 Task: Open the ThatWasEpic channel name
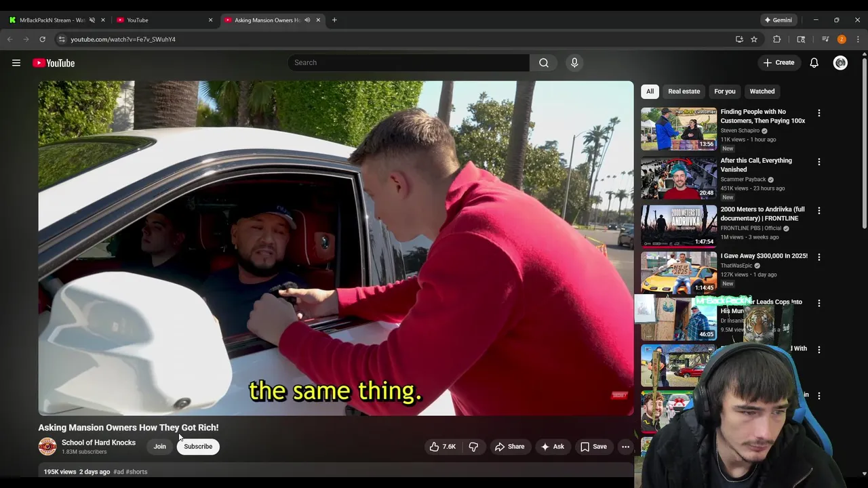[x=737, y=266]
